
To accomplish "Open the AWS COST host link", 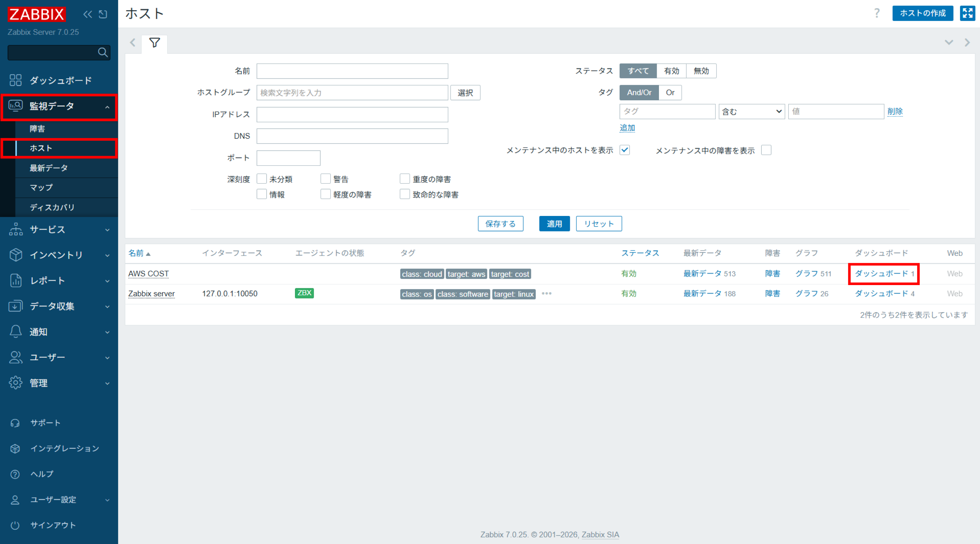I will 148,274.
